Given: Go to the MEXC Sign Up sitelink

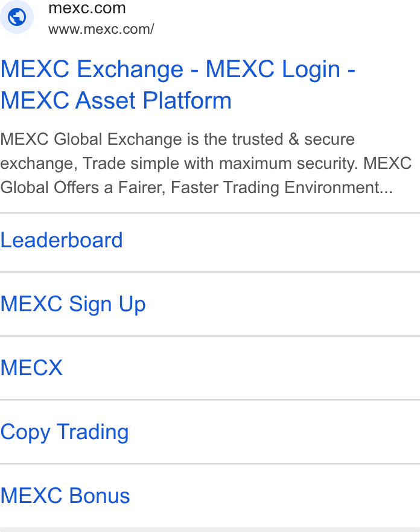Looking at the screenshot, I should (x=73, y=304).
